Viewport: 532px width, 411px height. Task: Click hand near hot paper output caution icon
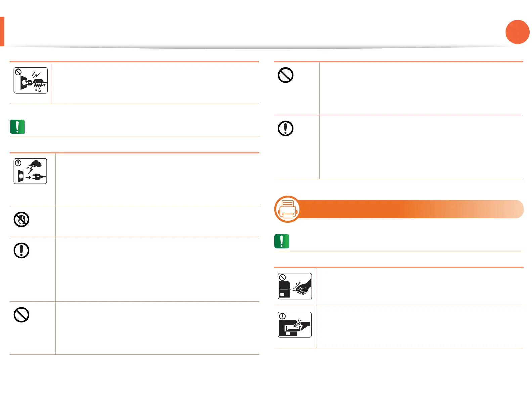295,325
